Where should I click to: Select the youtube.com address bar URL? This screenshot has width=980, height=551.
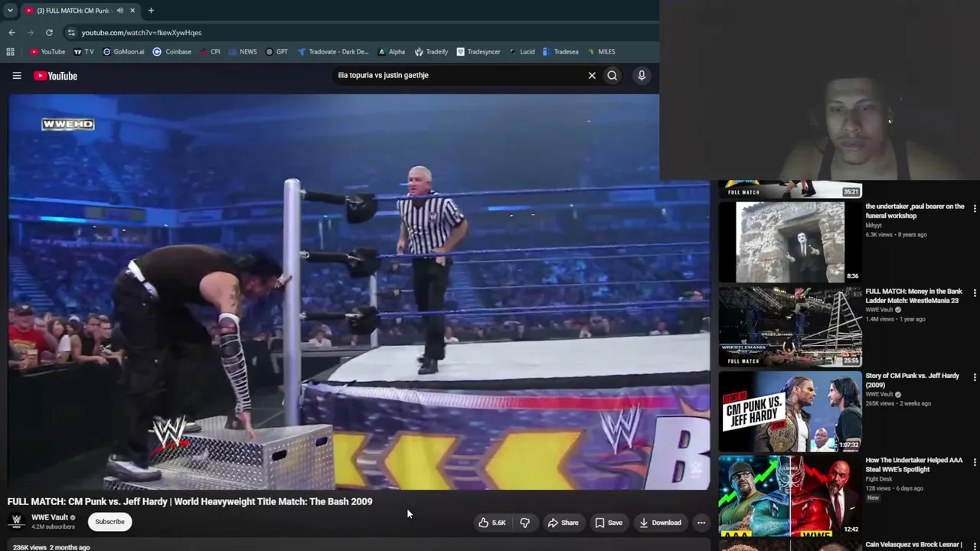(142, 33)
